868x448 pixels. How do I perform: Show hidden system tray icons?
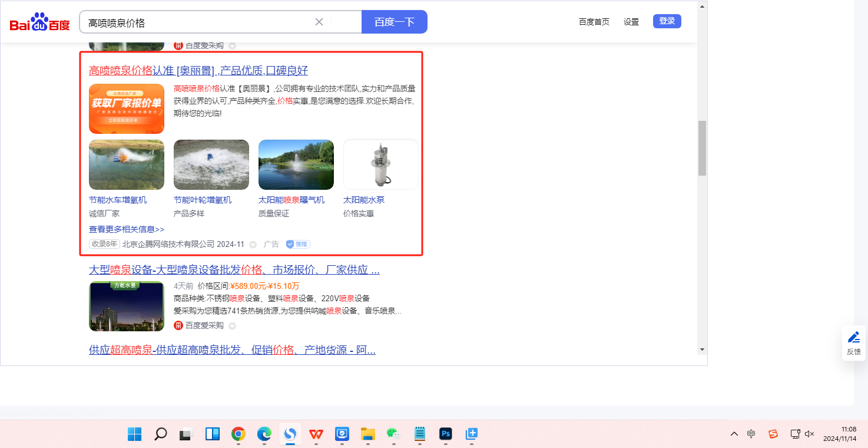tap(734, 434)
